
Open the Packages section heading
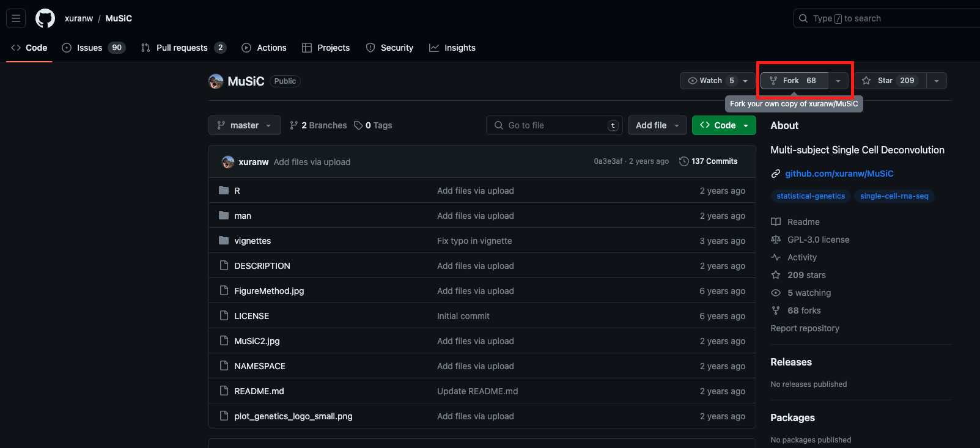coord(793,417)
